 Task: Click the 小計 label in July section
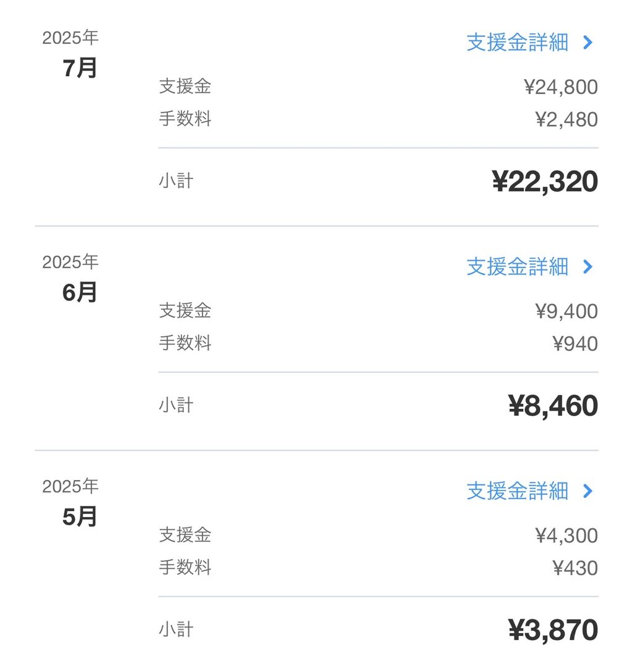(176, 181)
